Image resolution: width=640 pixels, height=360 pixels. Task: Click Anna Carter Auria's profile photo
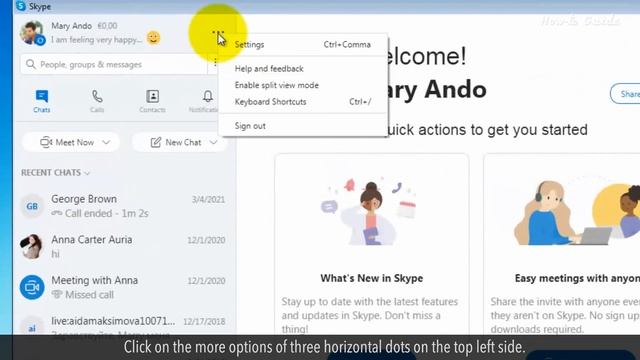(32, 247)
